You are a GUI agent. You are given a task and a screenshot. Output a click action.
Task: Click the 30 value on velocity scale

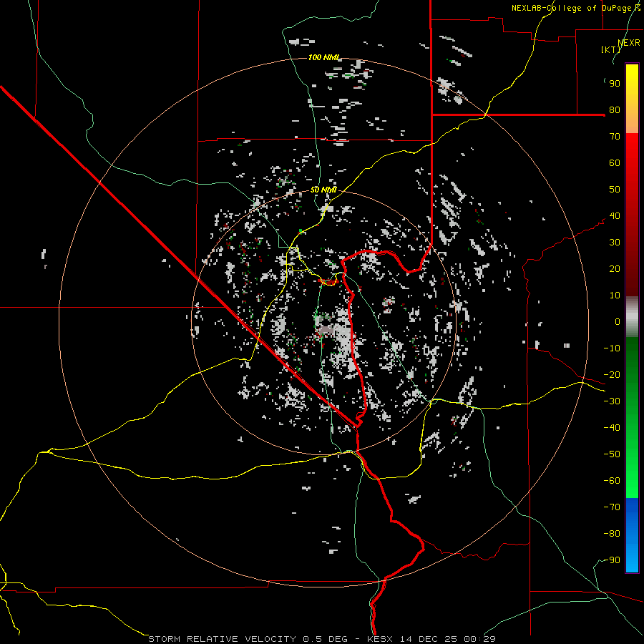(x=615, y=243)
